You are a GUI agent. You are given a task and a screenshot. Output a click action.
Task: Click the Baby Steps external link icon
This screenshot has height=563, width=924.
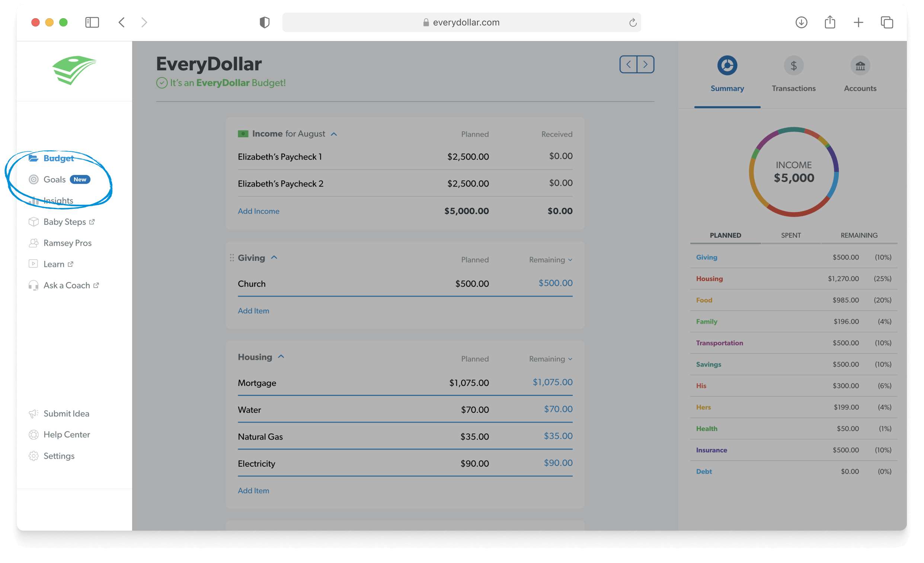click(x=92, y=222)
